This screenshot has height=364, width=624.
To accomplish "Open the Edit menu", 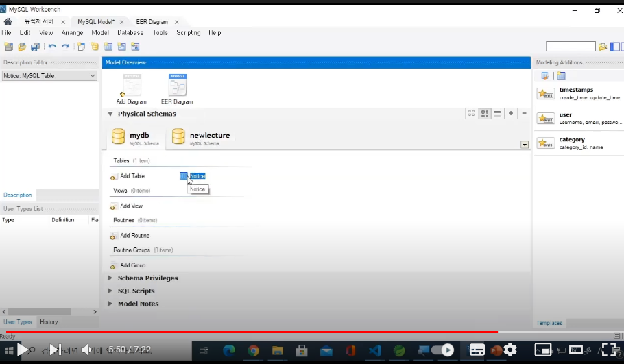I will coord(25,33).
